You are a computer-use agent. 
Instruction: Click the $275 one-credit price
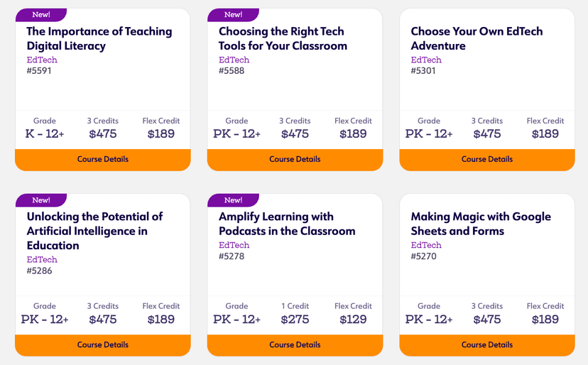pyautogui.click(x=295, y=320)
